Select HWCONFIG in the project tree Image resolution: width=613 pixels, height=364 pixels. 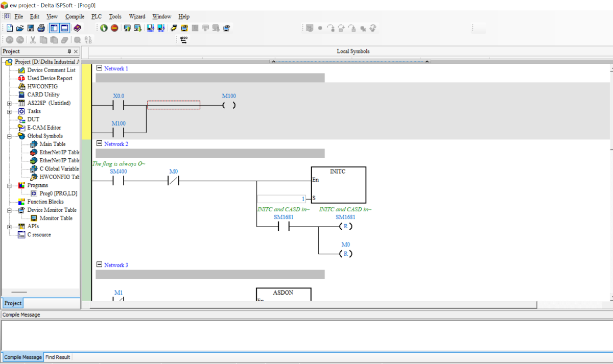click(42, 86)
